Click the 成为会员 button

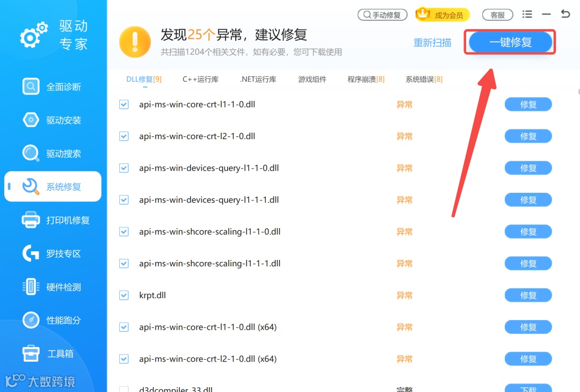(443, 15)
